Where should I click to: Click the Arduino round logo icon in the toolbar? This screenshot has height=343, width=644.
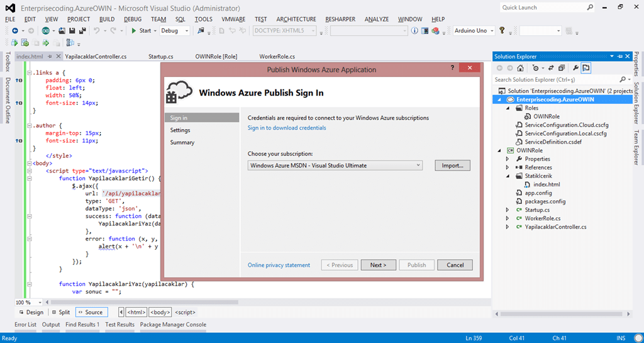[45, 31]
